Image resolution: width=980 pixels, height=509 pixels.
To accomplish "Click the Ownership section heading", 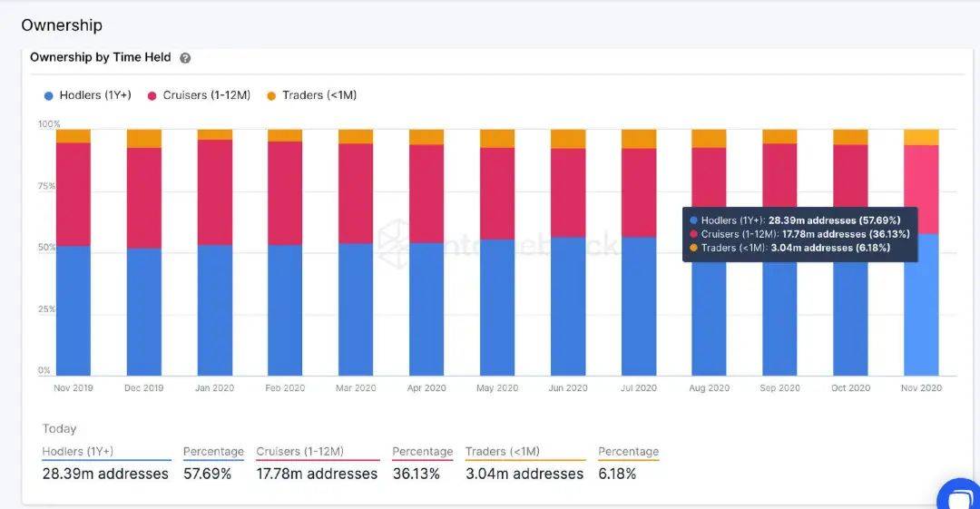I will click(62, 25).
